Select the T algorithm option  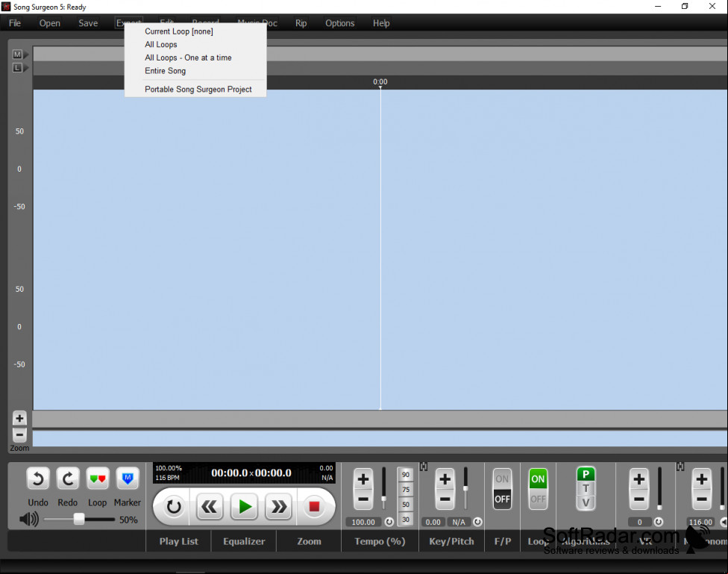586,488
